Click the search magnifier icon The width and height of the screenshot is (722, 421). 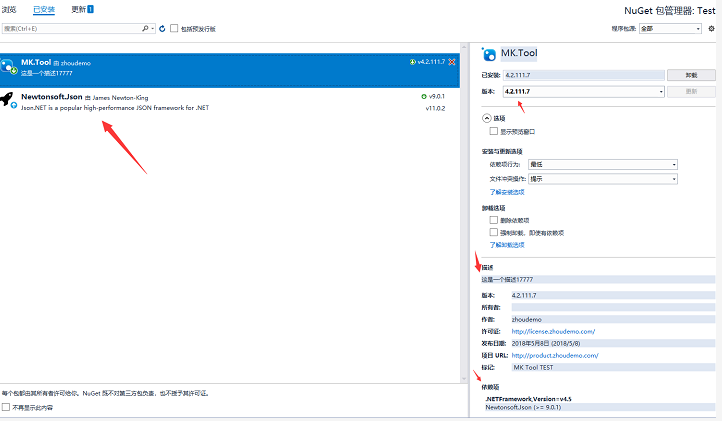coord(145,29)
